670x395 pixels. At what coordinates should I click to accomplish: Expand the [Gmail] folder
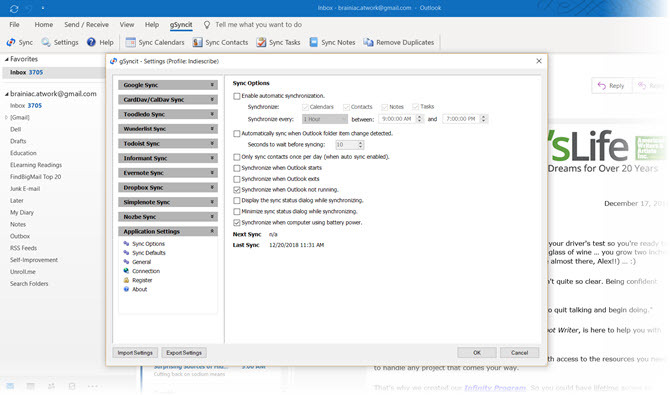pyautogui.click(x=6, y=117)
